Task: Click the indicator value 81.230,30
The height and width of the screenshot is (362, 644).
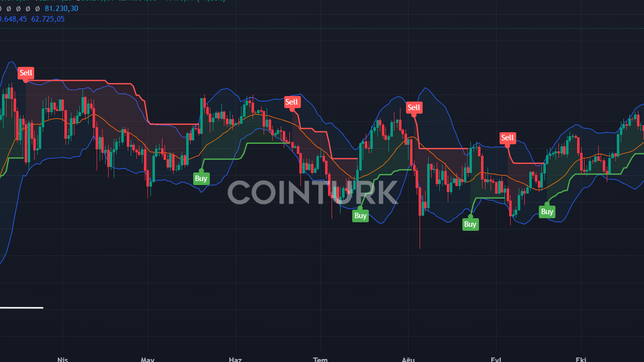Action: coord(61,9)
